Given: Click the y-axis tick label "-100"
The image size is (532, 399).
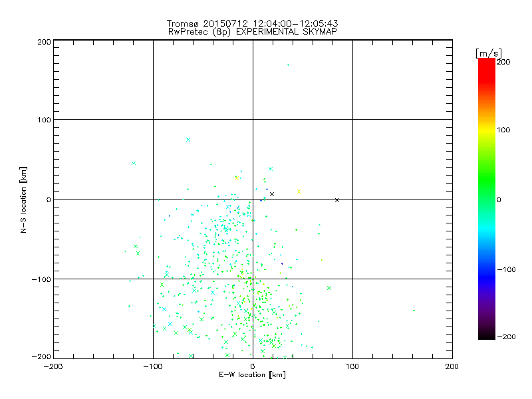Looking at the screenshot, I should tap(41, 279).
